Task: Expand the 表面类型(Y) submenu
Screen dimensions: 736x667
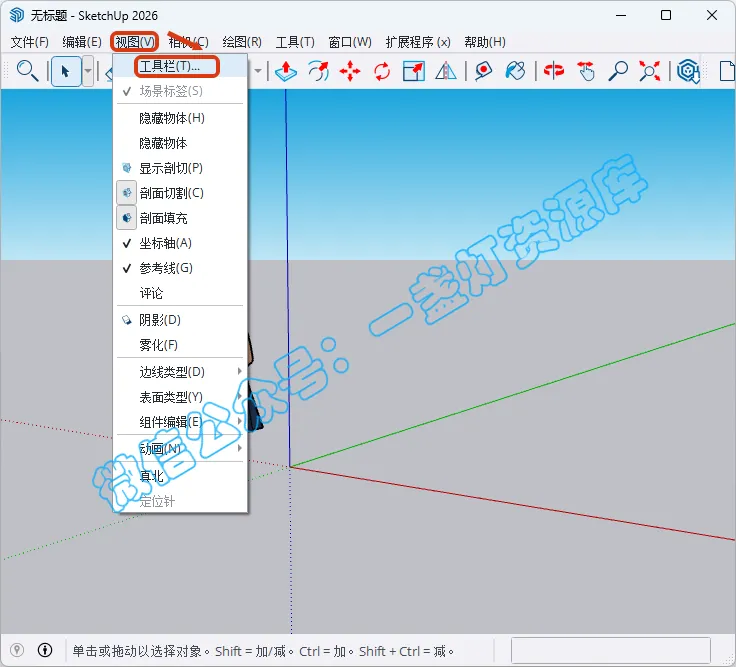Action: coord(180,397)
